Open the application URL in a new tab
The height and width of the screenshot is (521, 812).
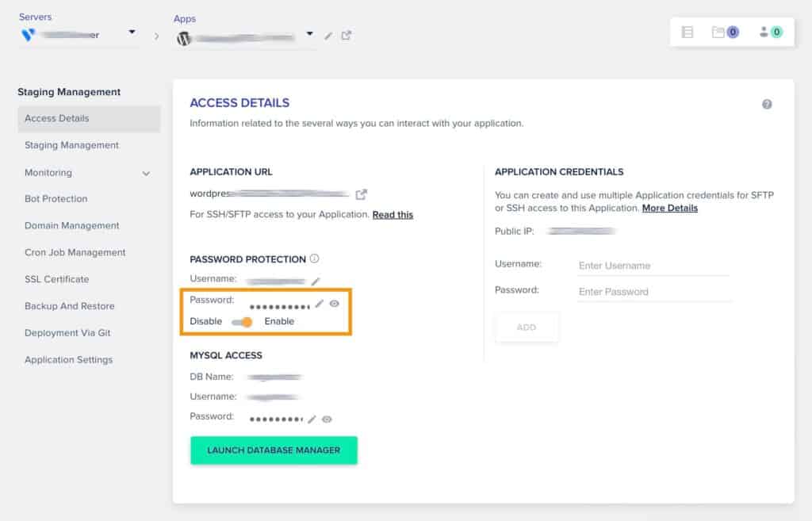(x=363, y=194)
